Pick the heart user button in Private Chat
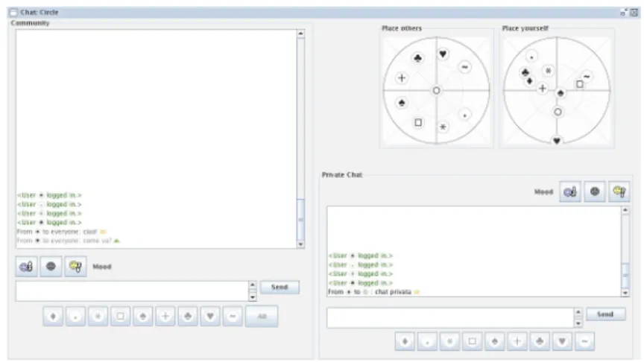The width and height of the screenshot is (644, 362). (562, 341)
